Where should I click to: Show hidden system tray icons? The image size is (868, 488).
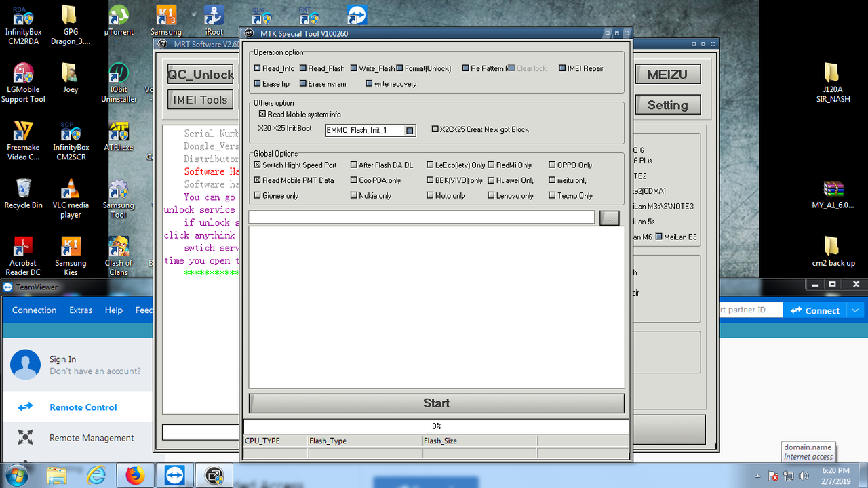pos(757,476)
